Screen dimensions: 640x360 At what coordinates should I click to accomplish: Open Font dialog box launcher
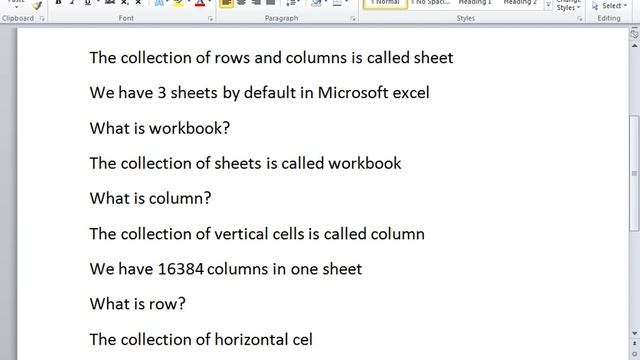[211, 19]
